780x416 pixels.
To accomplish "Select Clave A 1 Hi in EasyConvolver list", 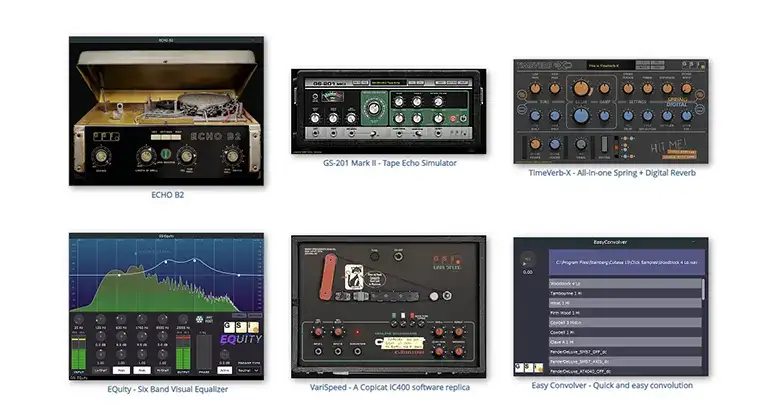I will point(625,342).
